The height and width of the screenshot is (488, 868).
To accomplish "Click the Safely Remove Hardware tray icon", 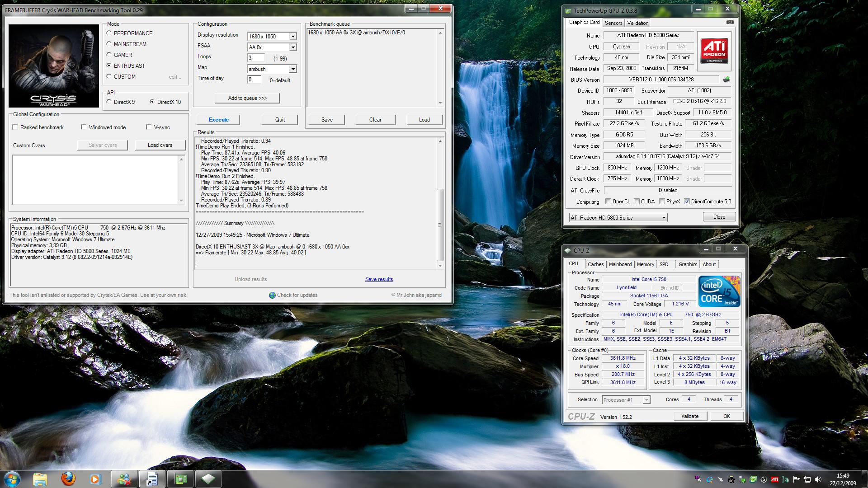I will pyautogui.click(x=742, y=479).
